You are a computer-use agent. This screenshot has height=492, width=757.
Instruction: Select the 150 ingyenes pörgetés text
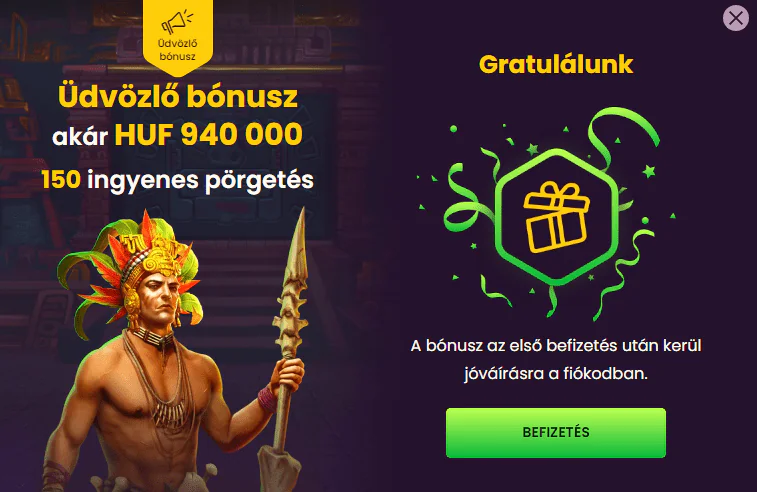coord(177,181)
